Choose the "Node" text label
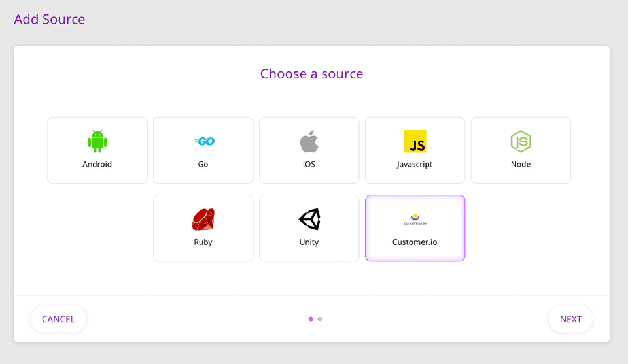The width and height of the screenshot is (628, 364). tap(521, 165)
